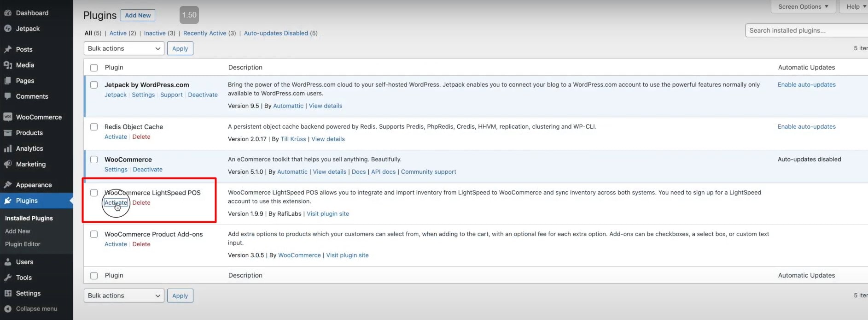Image resolution: width=868 pixels, height=320 pixels.
Task: Open WooCommerce Community support link
Action: pyautogui.click(x=428, y=172)
